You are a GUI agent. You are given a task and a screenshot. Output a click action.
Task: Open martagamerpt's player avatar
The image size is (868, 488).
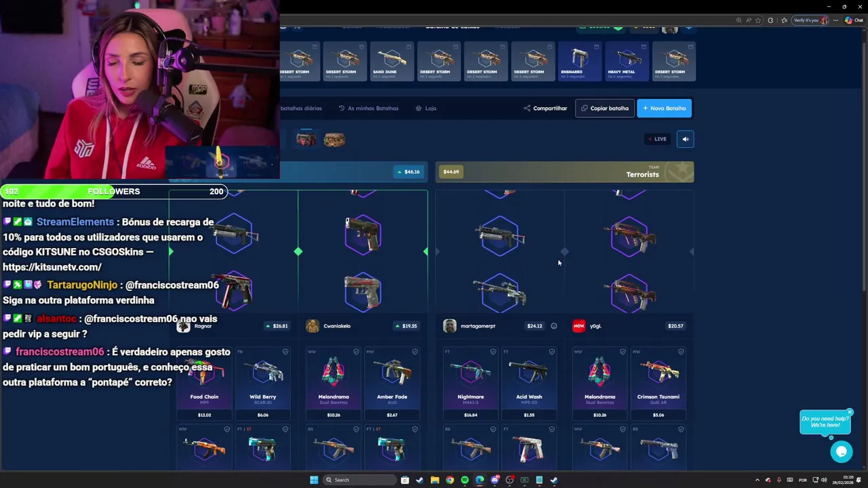click(450, 326)
